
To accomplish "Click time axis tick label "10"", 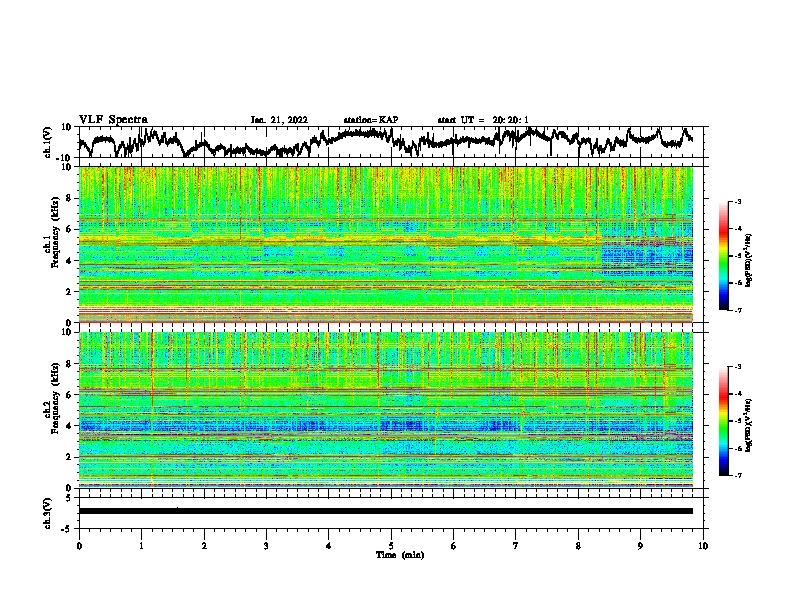I will pos(703,546).
